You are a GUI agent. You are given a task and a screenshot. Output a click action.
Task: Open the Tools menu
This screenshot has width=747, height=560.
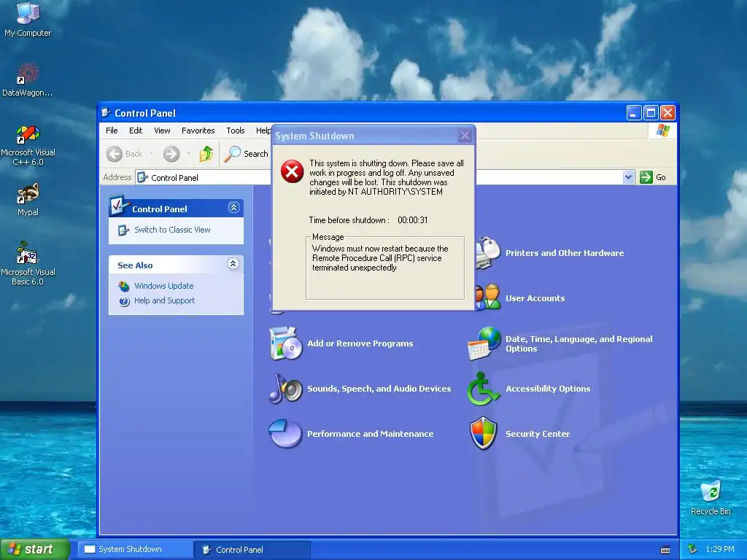pos(236,131)
